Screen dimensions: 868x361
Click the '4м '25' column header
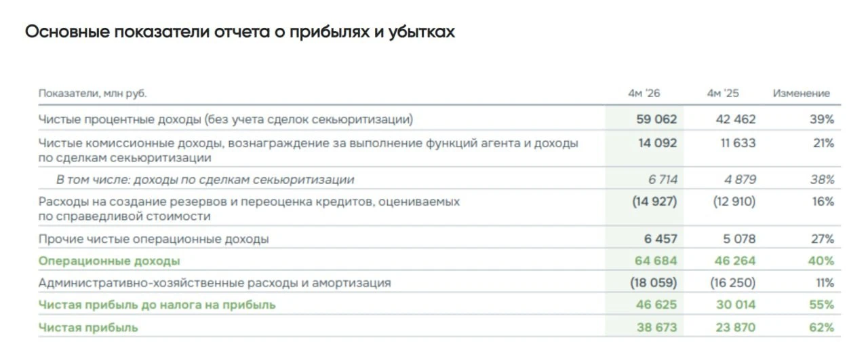[x=723, y=94]
